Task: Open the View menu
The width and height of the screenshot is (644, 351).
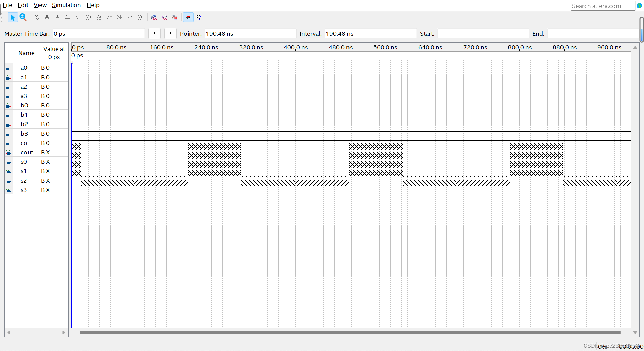Action: (x=40, y=5)
